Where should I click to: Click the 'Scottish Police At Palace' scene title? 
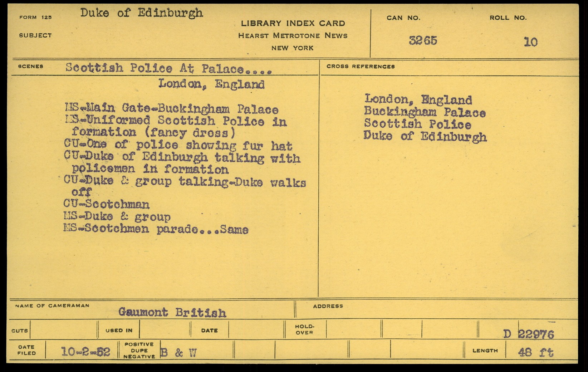tap(168, 68)
